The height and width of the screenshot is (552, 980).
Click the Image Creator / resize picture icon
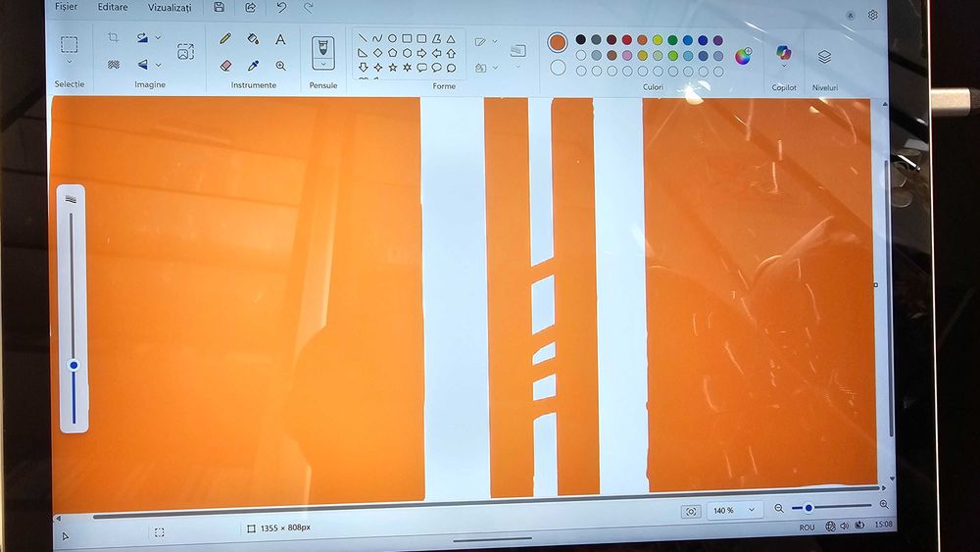tap(185, 51)
